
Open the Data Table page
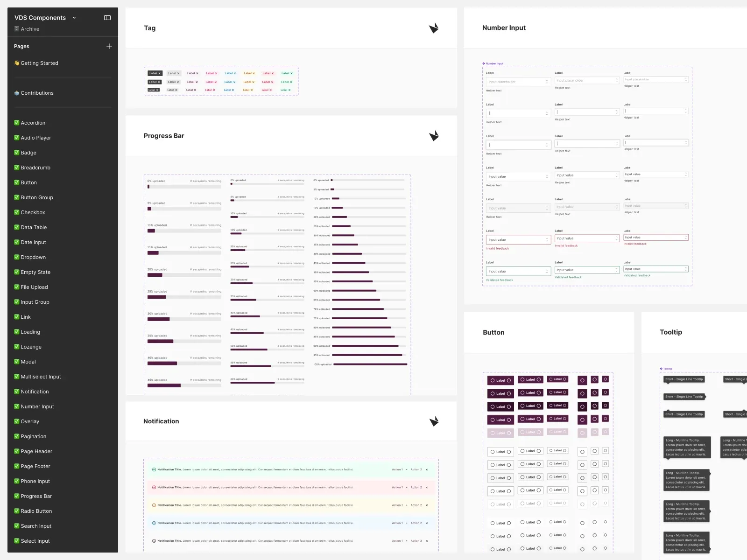(x=34, y=227)
